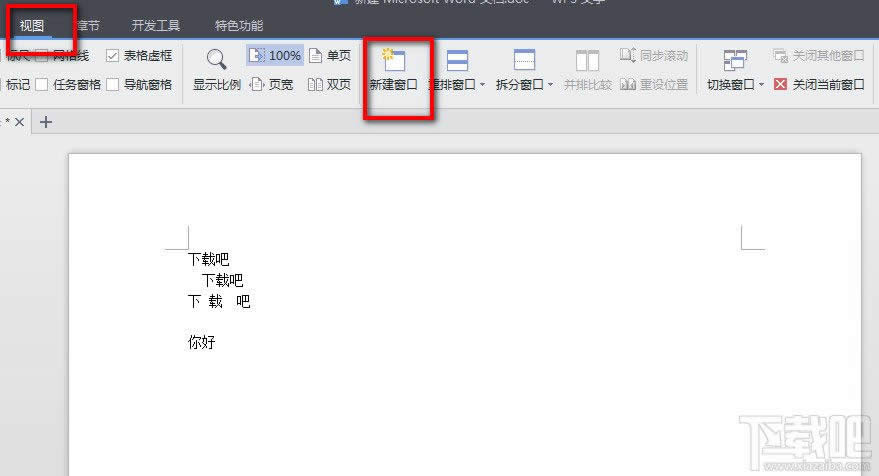Click the New Window (新建窗口) icon

tap(393, 62)
